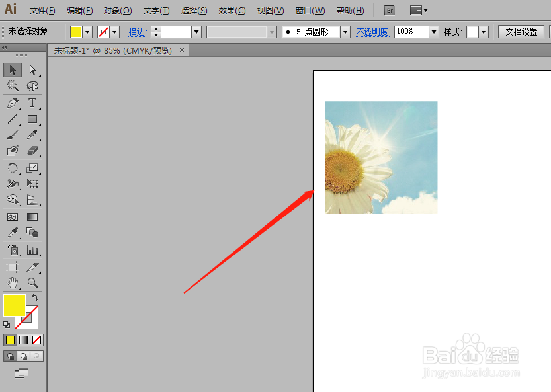Select the Type tool
Image resolution: width=551 pixels, height=392 pixels.
(32, 103)
